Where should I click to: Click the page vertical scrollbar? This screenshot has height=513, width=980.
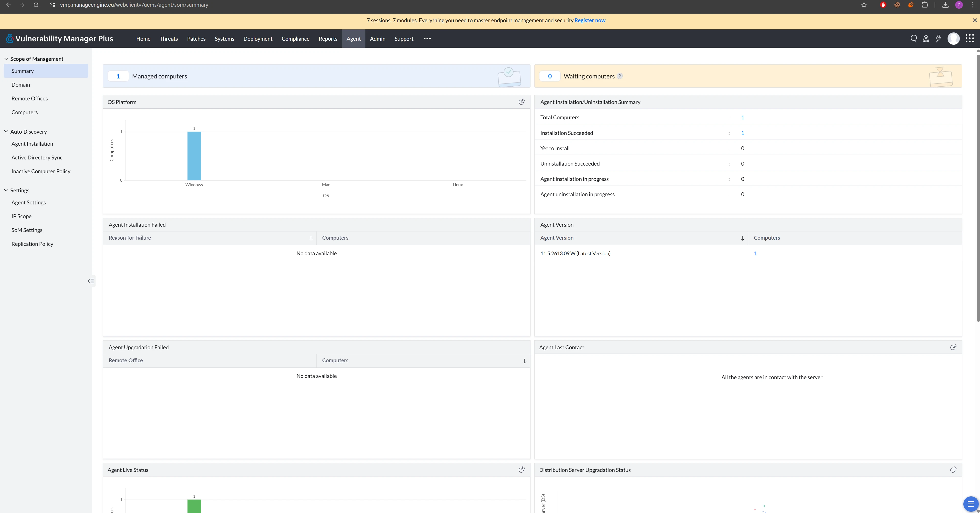coord(978,188)
